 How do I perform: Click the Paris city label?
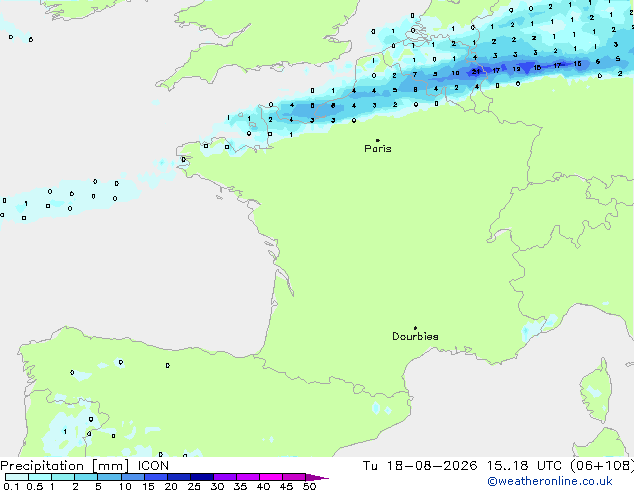click(378, 149)
